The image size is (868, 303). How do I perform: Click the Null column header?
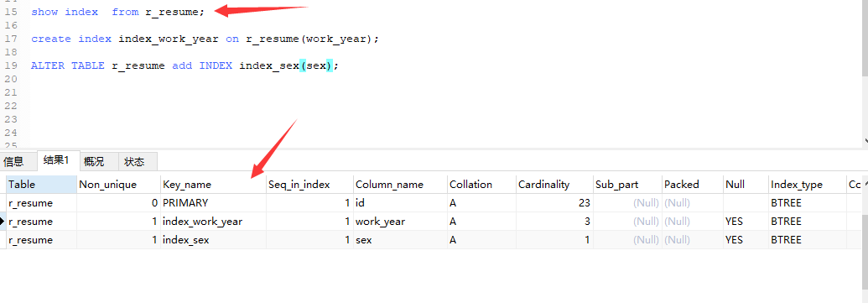(746, 185)
